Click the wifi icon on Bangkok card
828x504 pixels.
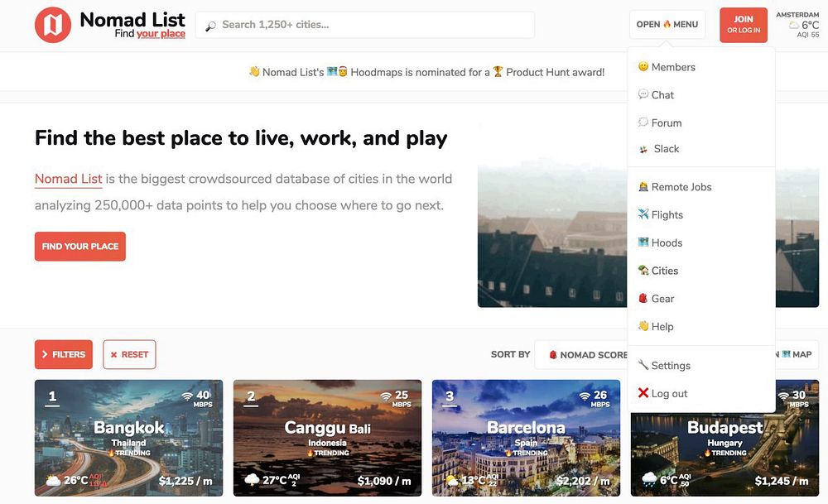pyautogui.click(x=187, y=396)
